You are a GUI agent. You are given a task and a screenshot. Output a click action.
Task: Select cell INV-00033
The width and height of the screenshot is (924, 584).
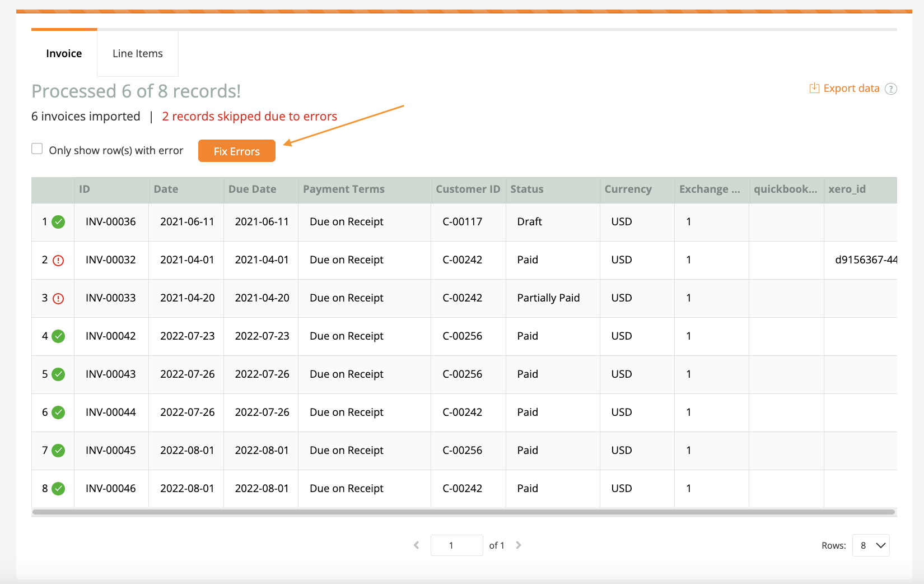tap(111, 298)
